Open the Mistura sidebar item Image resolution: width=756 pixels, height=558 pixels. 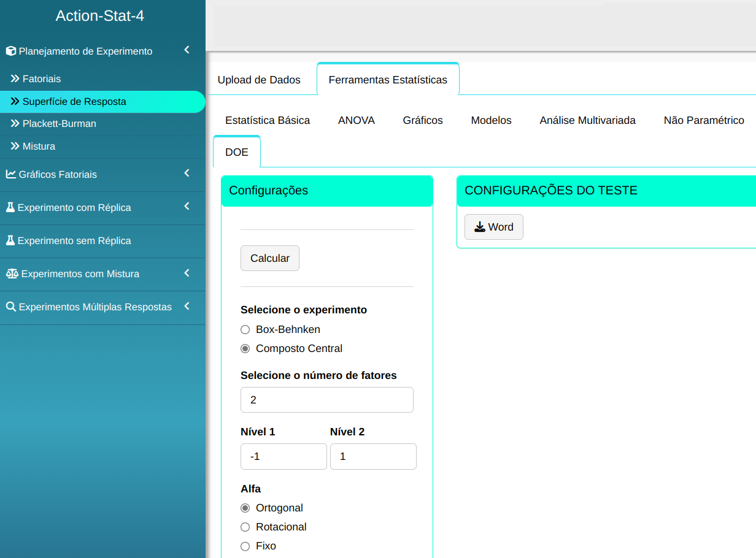coord(39,147)
